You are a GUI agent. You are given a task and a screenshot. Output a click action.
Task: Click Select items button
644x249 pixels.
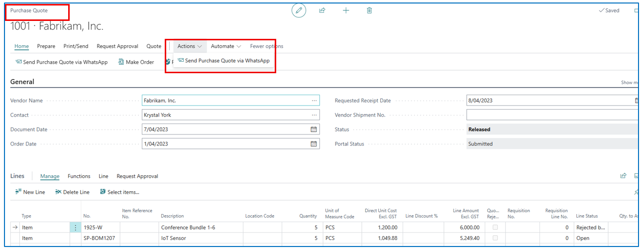(x=119, y=192)
